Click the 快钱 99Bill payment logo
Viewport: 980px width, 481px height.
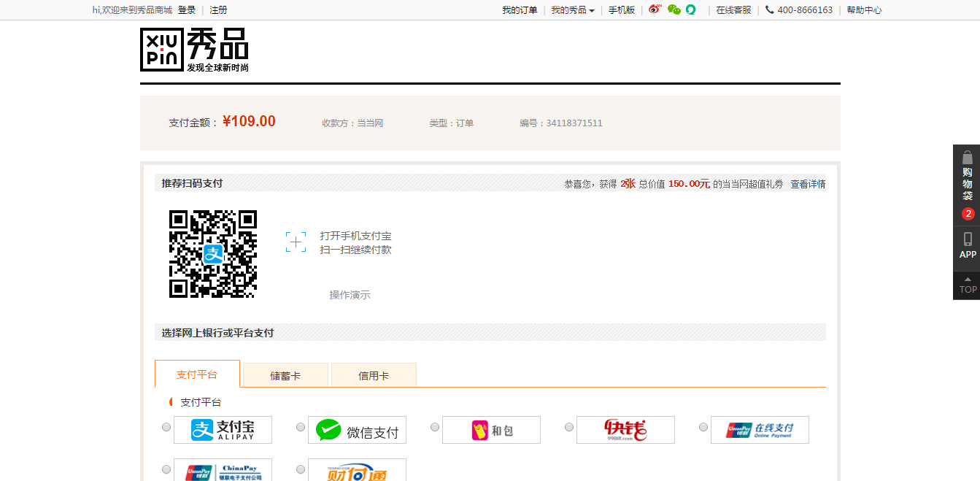tap(625, 430)
